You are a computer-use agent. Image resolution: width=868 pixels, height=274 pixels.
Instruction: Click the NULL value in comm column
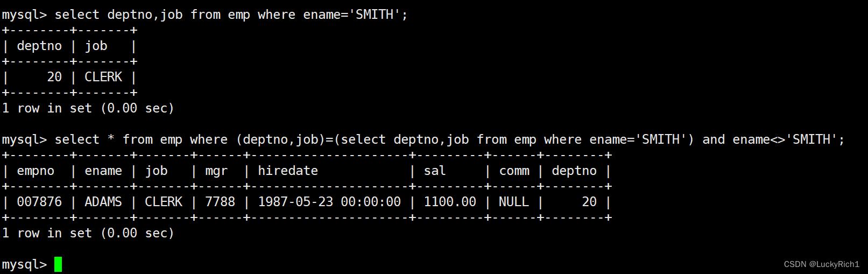click(514, 202)
